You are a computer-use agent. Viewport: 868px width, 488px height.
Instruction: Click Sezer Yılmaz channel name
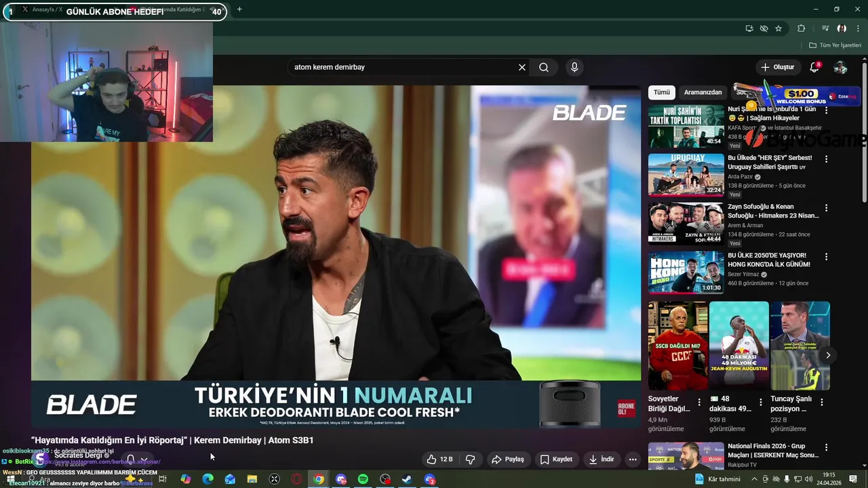coord(743,274)
